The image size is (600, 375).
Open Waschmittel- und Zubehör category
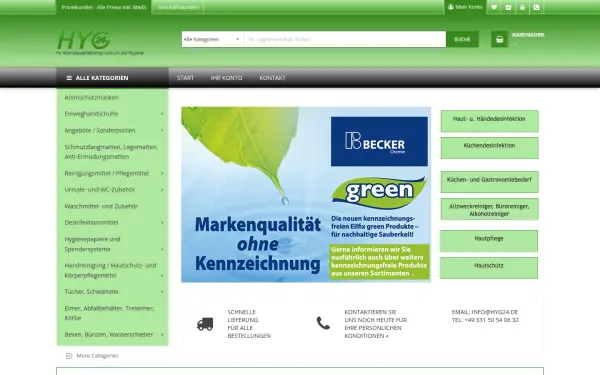pos(101,206)
